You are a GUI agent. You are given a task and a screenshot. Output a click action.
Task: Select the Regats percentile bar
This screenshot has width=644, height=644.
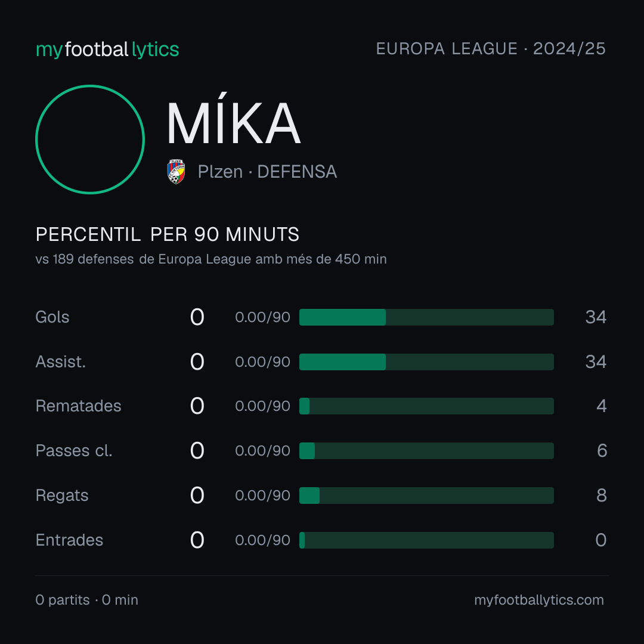426,496
